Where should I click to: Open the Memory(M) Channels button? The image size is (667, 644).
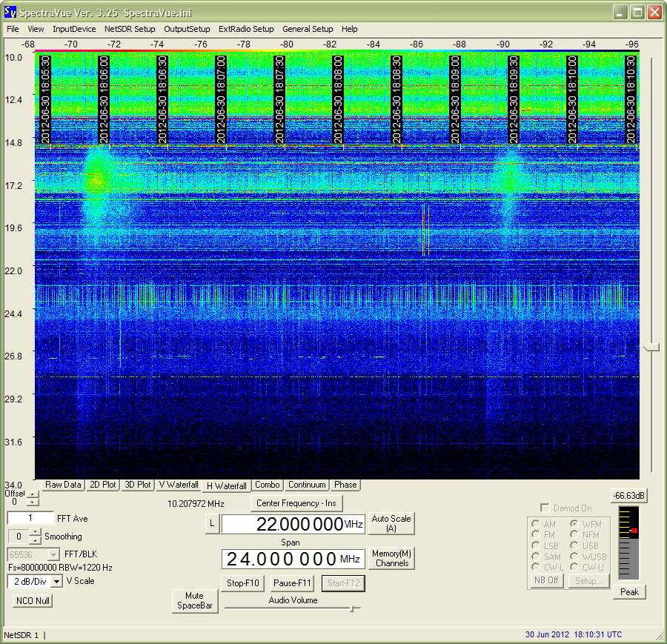click(391, 558)
